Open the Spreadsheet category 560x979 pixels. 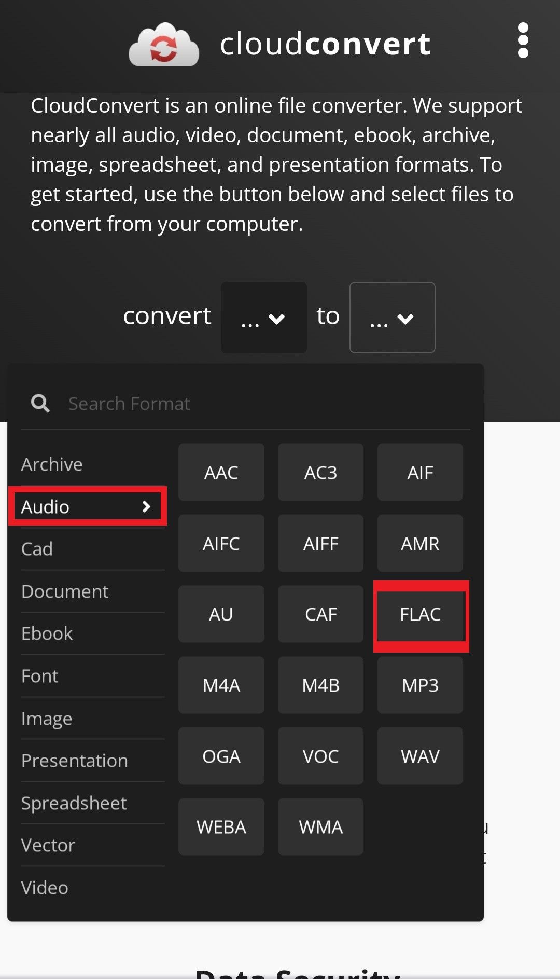point(74,803)
